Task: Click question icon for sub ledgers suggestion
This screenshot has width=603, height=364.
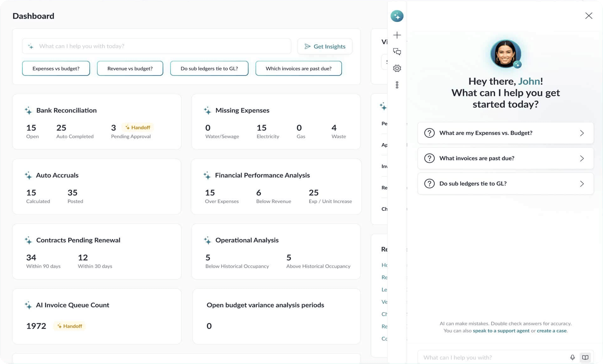Action: 429,184
